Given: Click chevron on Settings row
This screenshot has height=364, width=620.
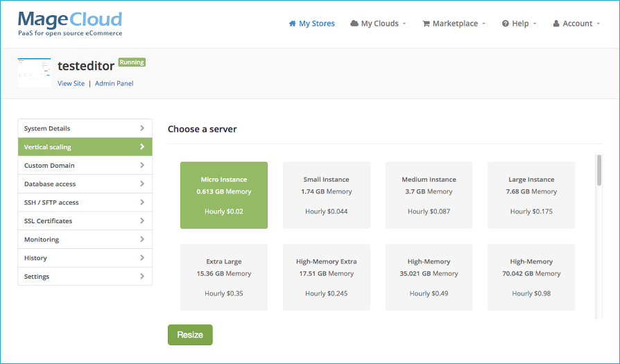Looking at the screenshot, I should coord(142,276).
